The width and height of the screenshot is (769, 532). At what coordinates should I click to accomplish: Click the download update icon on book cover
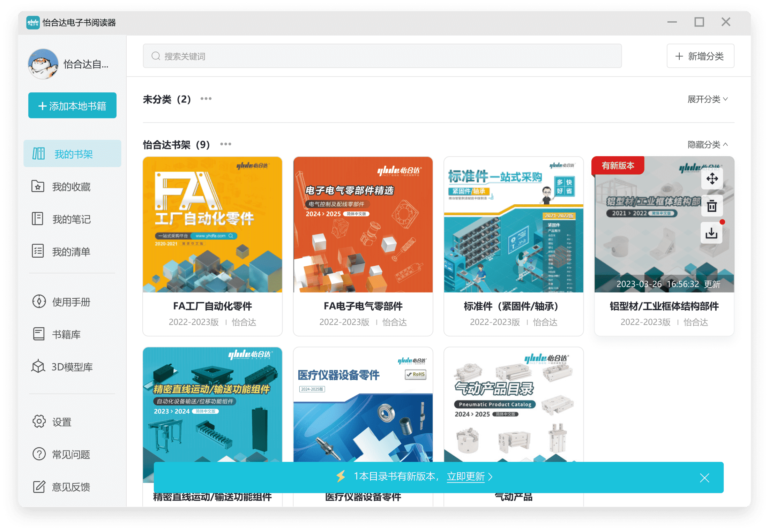pyautogui.click(x=711, y=233)
